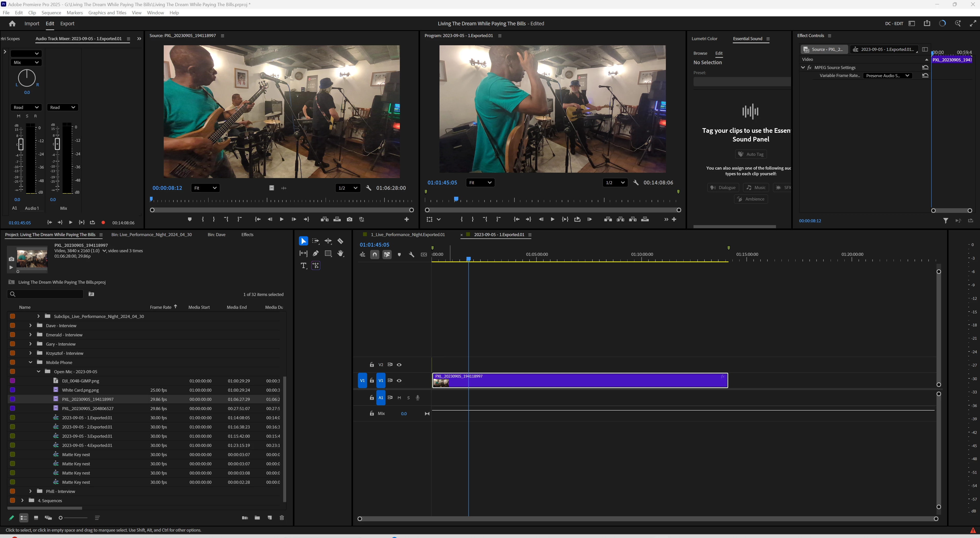
Task: Select the Razor tool
Action: [340, 241]
